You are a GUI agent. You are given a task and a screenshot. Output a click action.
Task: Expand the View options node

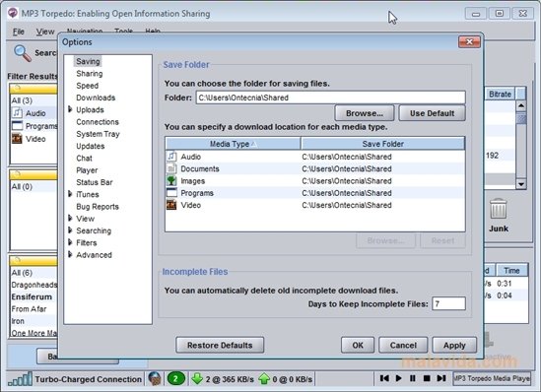70,219
